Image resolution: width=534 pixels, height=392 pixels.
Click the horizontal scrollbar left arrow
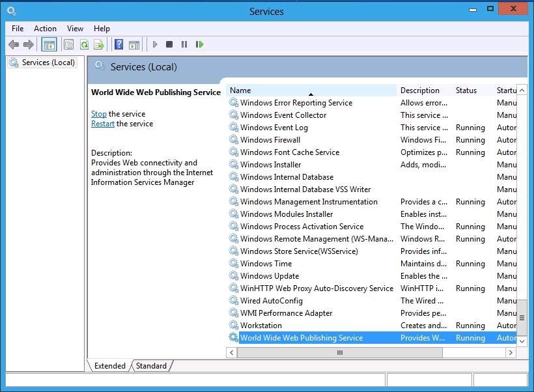232,352
